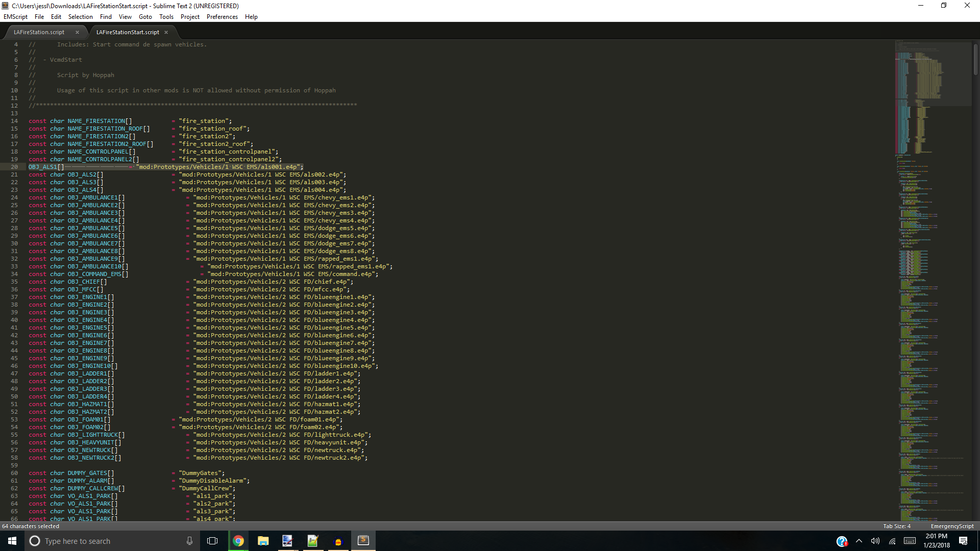This screenshot has height=551, width=980.
Task: Click the selected OBJ_ALS1[] on line 20
Action: [x=46, y=167]
